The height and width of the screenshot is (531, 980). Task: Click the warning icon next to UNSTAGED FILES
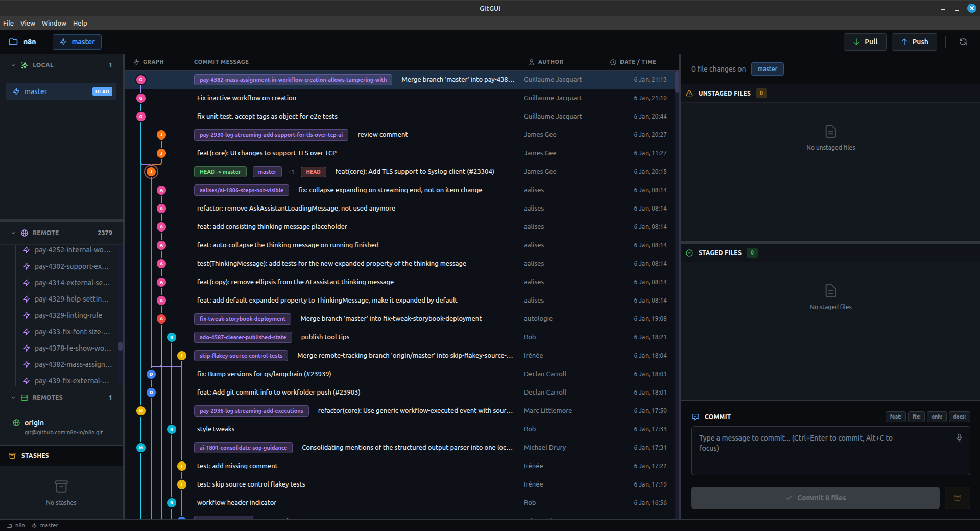[689, 93]
